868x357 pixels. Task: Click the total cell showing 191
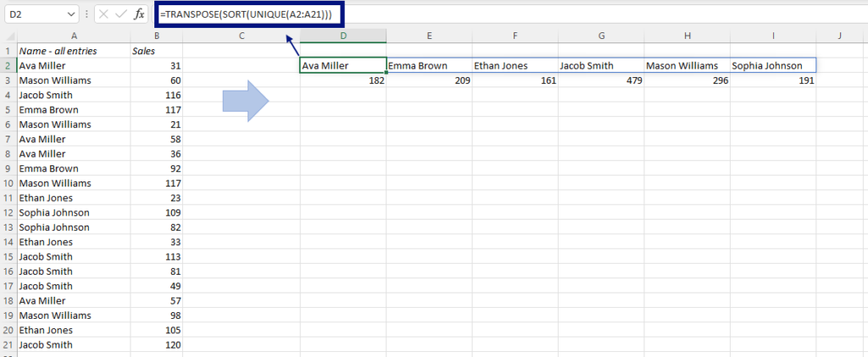point(773,81)
